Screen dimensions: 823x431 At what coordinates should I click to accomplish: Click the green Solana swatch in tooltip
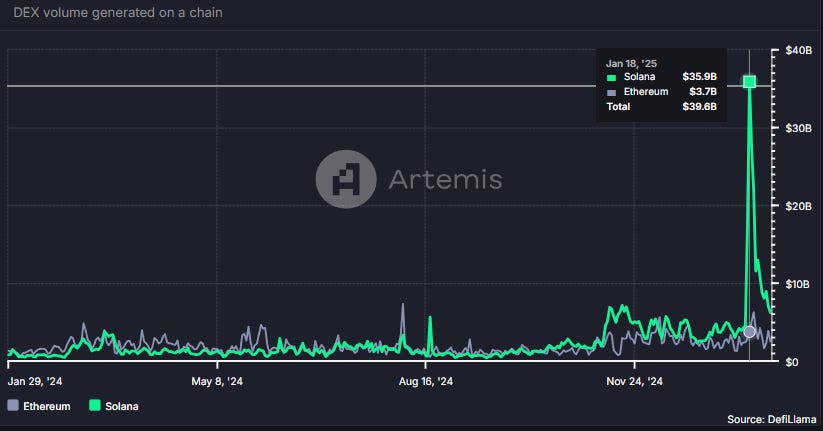[611, 78]
